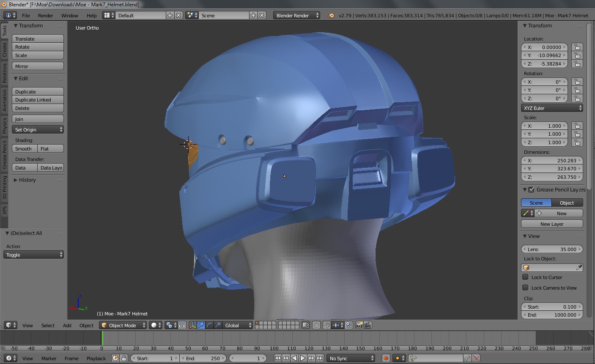Viewport: 595px width, 364px height.
Task: Click the info editor type icon
Action: [10, 15]
